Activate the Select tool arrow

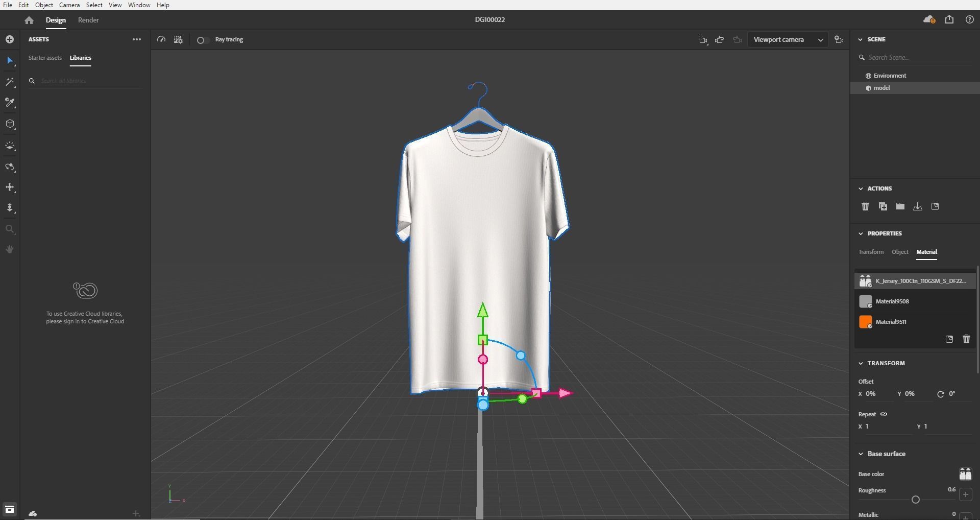[x=10, y=61]
